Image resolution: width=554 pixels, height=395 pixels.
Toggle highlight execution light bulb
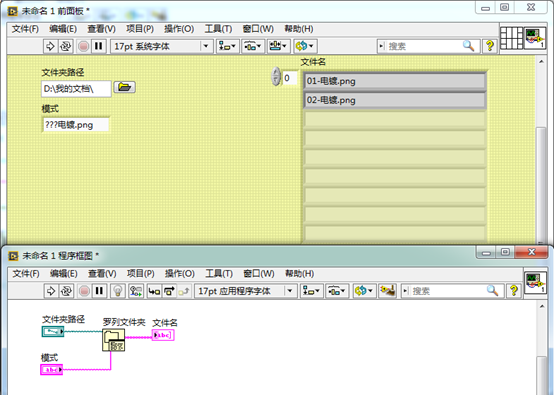click(118, 291)
